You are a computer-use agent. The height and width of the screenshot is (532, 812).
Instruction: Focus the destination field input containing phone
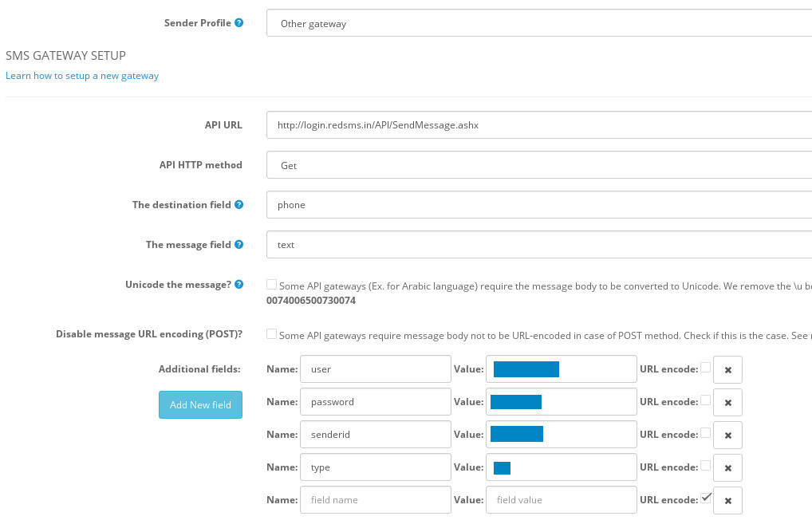(539, 205)
